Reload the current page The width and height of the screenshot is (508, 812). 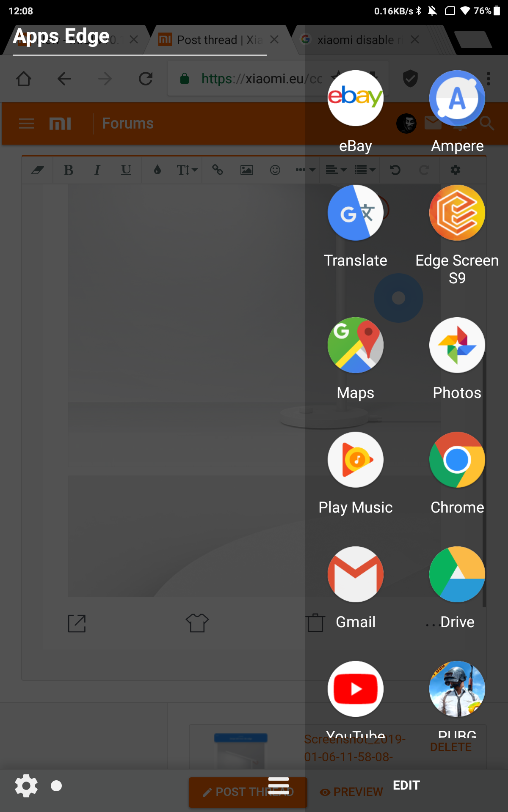146,79
